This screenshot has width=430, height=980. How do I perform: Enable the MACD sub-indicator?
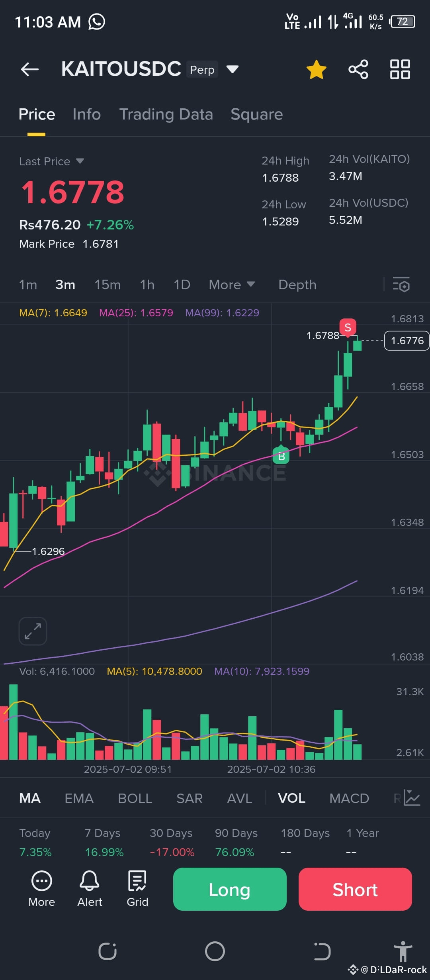coord(349,798)
